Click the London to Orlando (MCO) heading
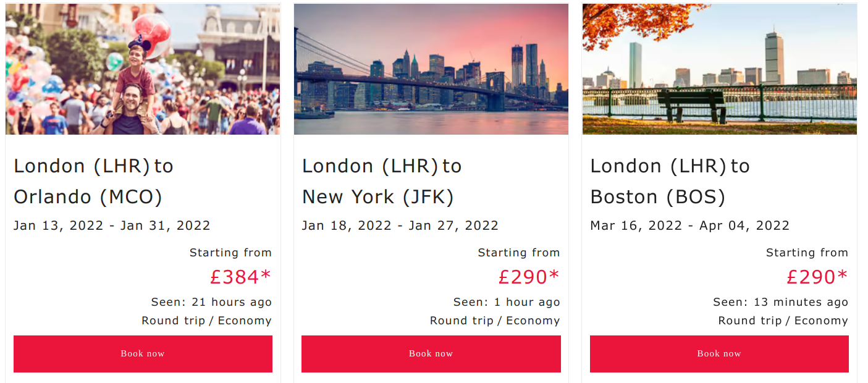This screenshot has height=383, width=868. tap(93, 181)
